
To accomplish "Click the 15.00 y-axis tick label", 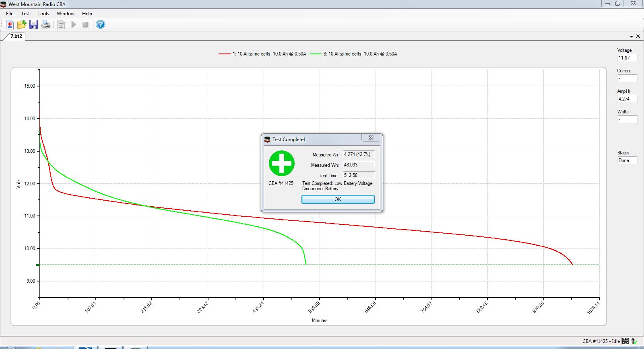I will click(x=30, y=86).
